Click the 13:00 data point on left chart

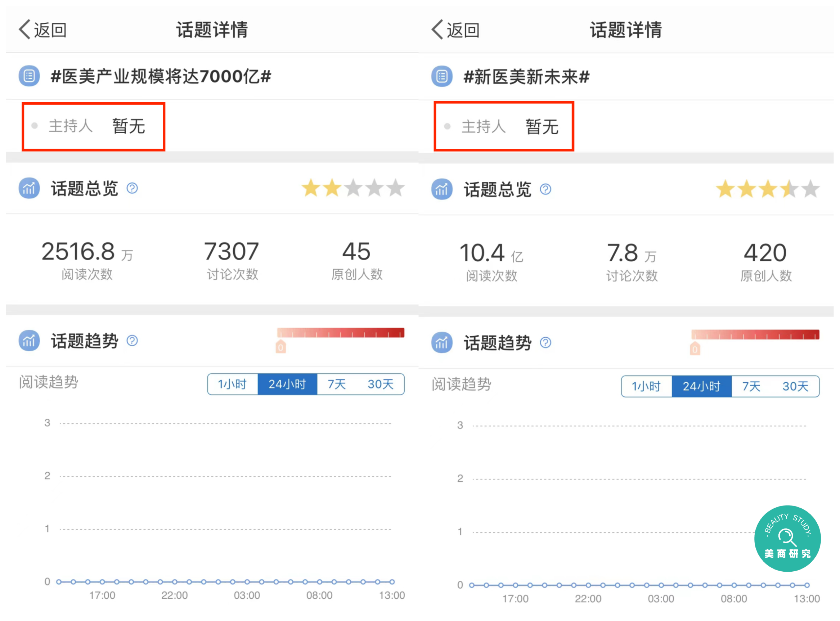click(392, 582)
